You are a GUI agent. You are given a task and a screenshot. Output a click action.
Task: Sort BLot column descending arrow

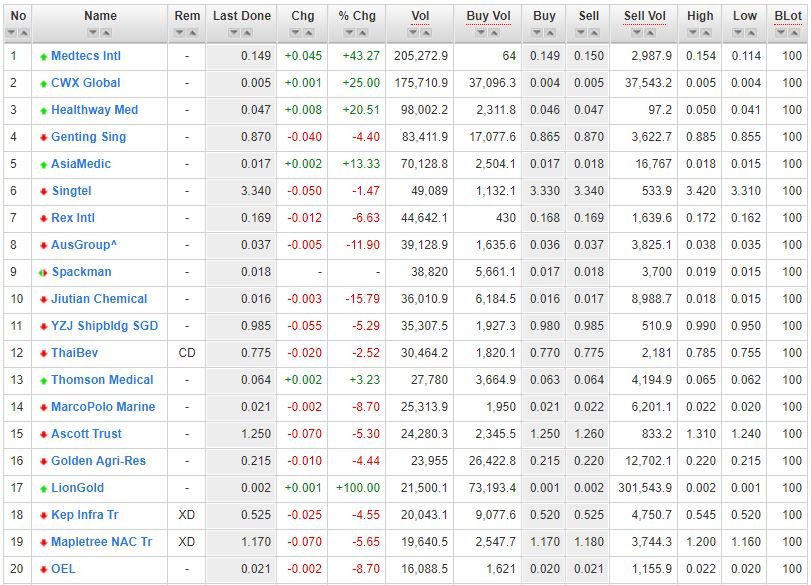point(781,33)
